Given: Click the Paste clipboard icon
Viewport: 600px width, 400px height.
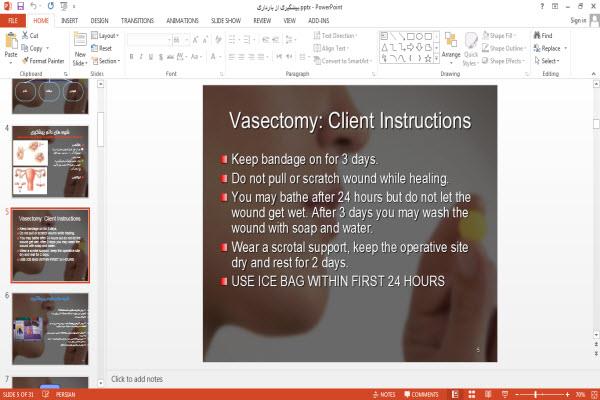Looking at the screenshot, I should click(x=11, y=41).
